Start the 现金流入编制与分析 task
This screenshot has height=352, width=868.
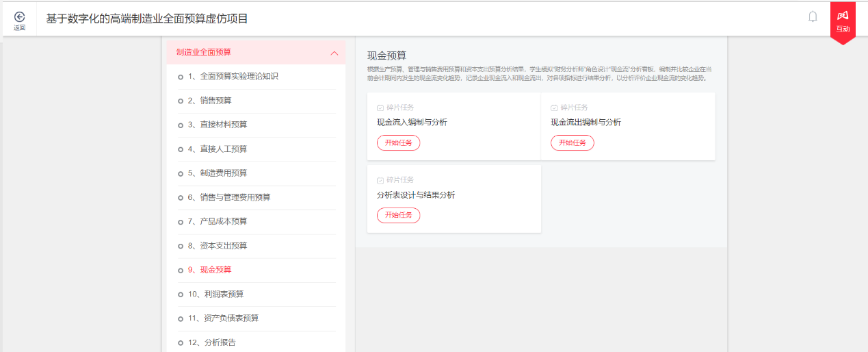coord(398,142)
